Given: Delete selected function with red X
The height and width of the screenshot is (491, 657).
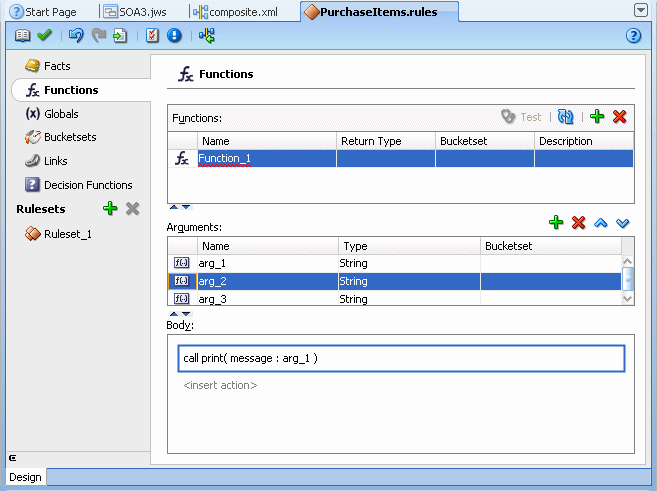Looking at the screenshot, I should pyautogui.click(x=619, y=116).
